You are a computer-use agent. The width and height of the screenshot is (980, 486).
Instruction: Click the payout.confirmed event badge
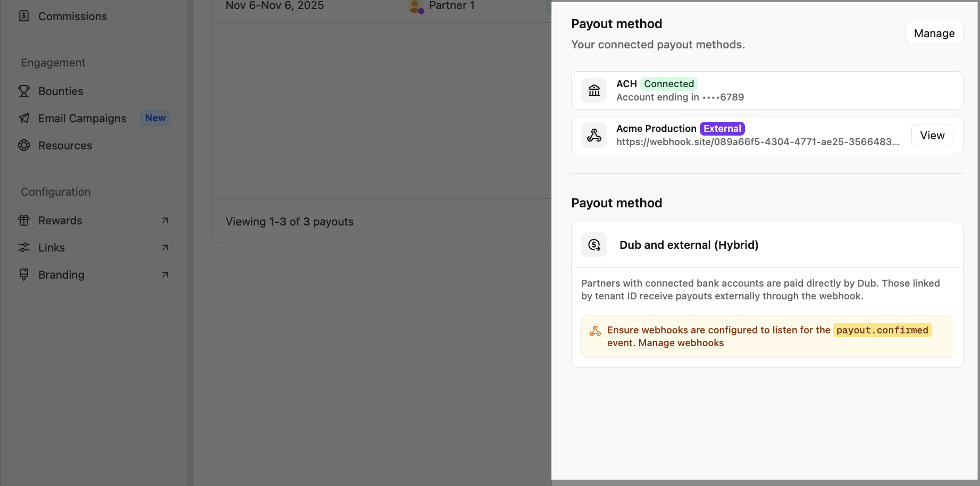click(x=882, y=330)
